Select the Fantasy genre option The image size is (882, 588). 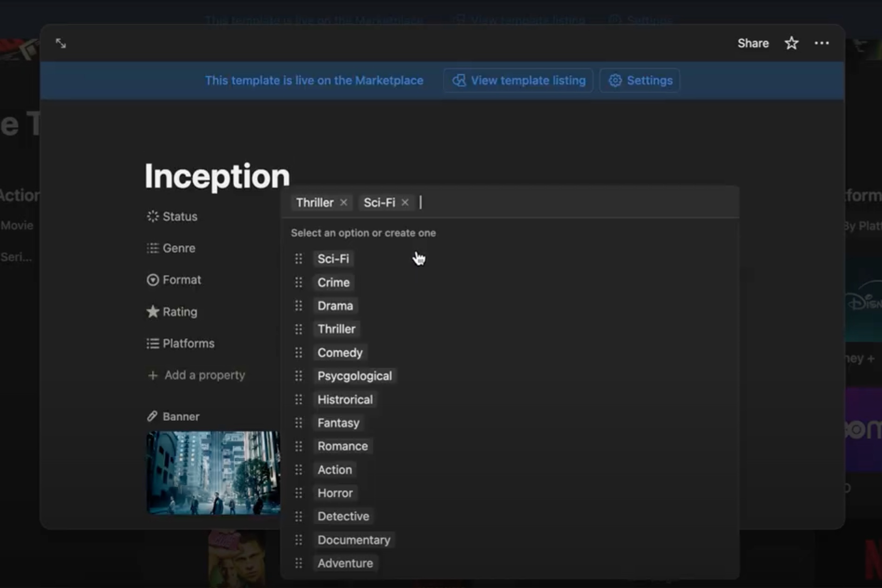tap(338, 423)
